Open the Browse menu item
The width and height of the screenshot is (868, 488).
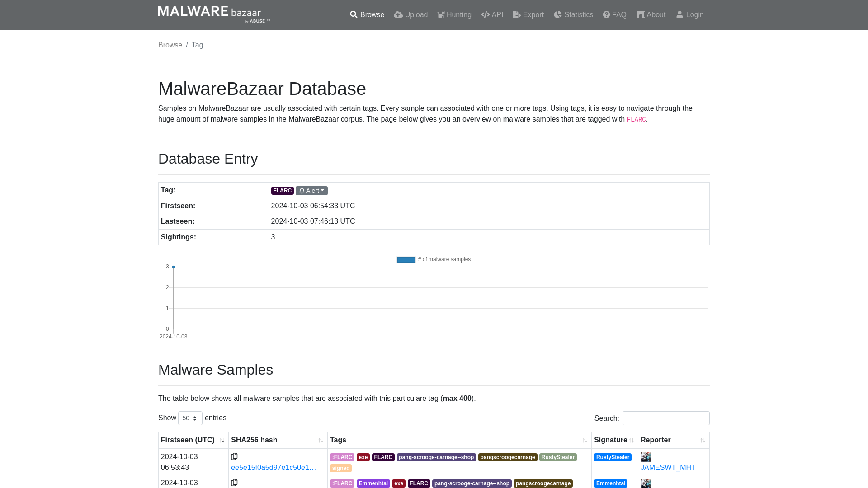(367, 15)
